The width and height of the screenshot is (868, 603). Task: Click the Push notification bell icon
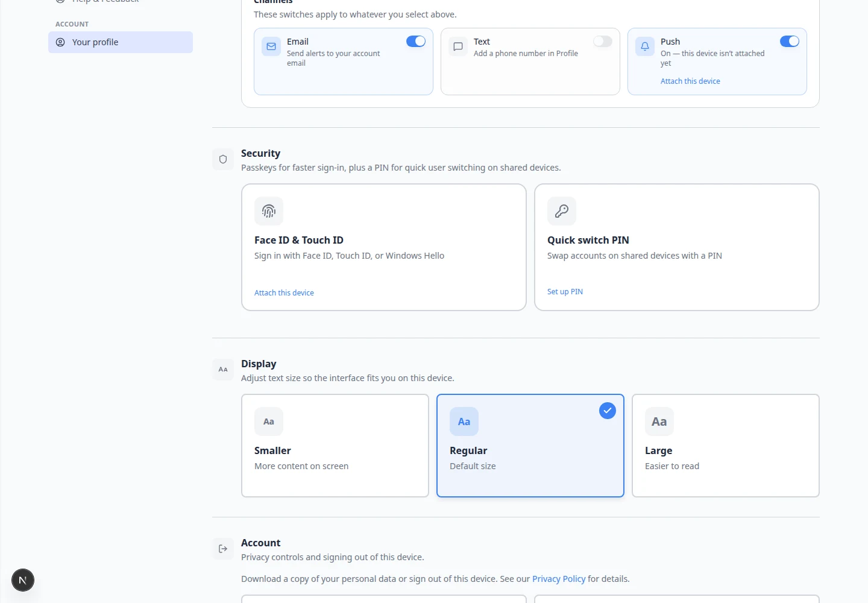[x=645, y=46]
